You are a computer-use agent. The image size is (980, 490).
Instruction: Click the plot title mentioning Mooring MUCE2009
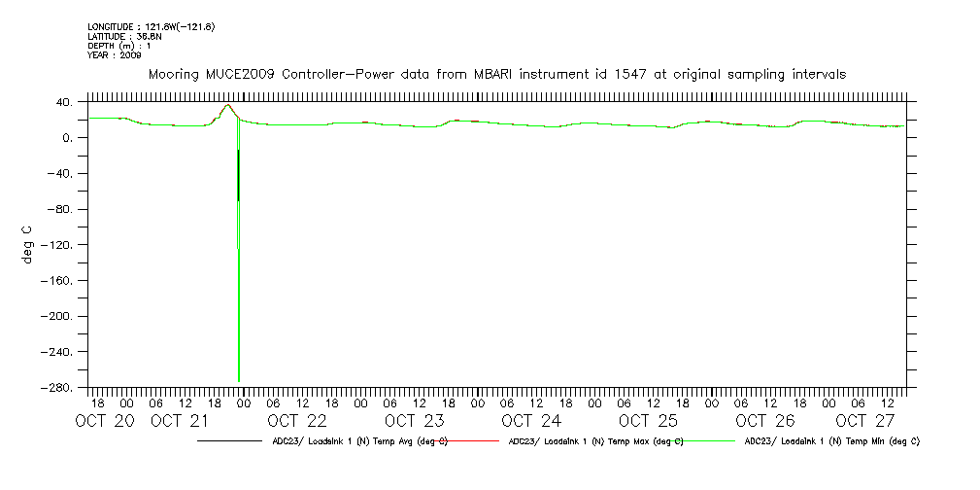coord(495,74)
